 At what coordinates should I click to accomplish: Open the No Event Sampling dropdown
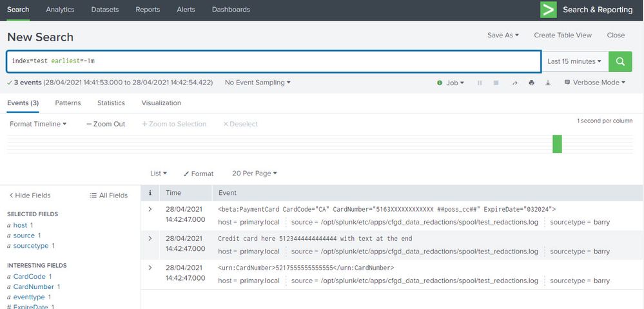tap(257, 83)
